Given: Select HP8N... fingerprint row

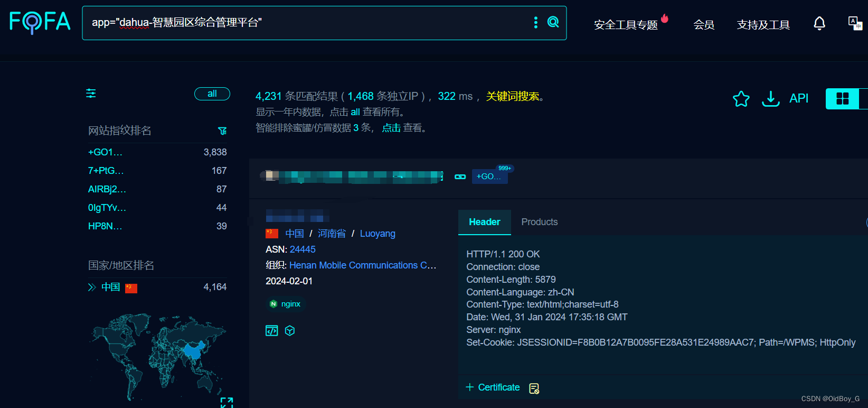Looking at the screenshot, I should (157, 226).
